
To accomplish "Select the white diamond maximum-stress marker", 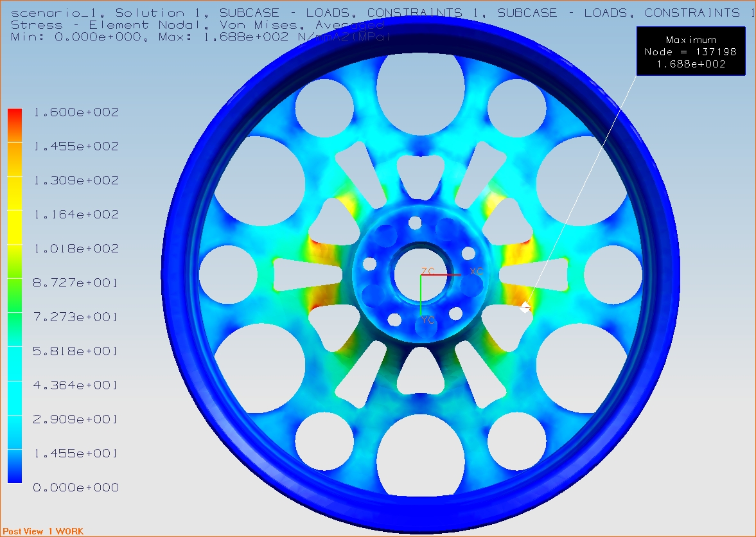I will coord(525,307).
